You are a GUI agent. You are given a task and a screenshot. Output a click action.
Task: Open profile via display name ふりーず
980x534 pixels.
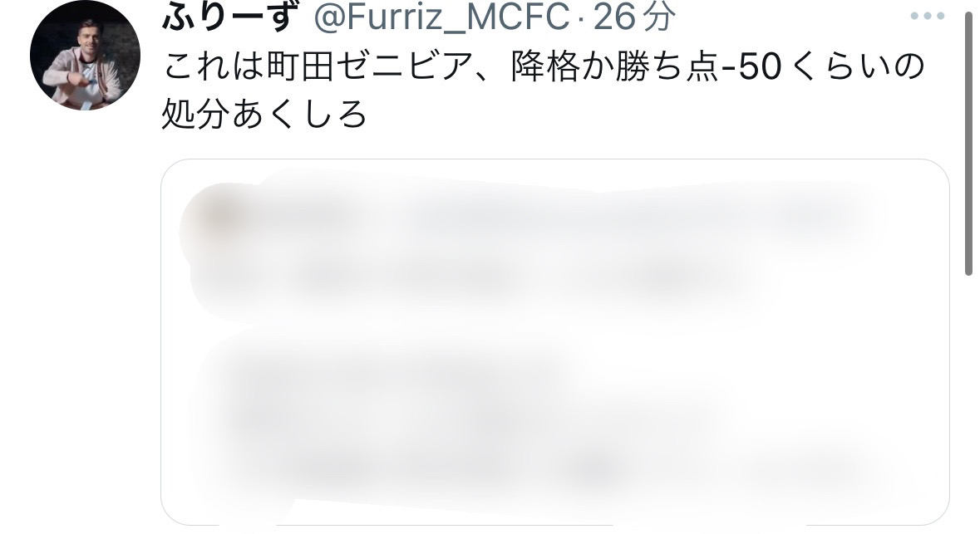228,17
